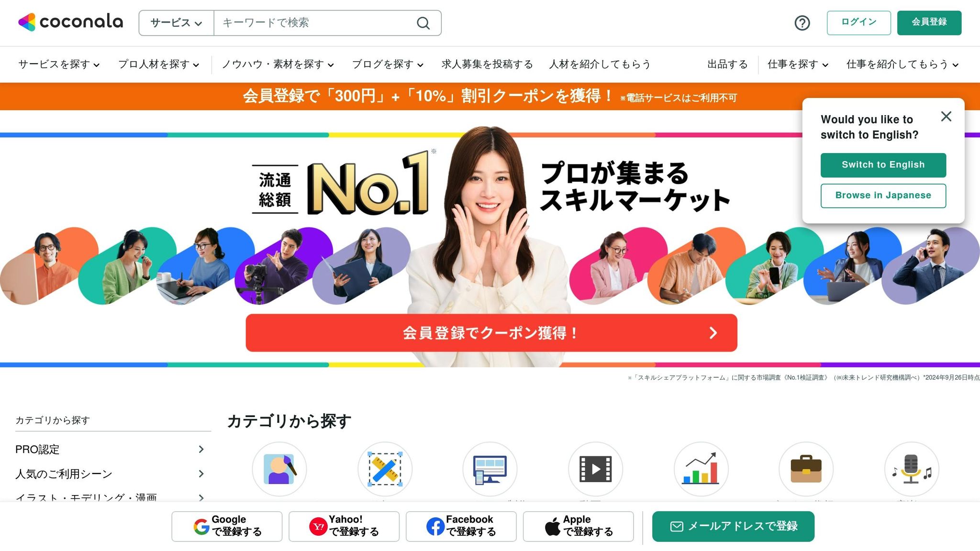The image size is (980, 551).
Task: Open the bar chart marketing category icon
Action: coord(701,469)
